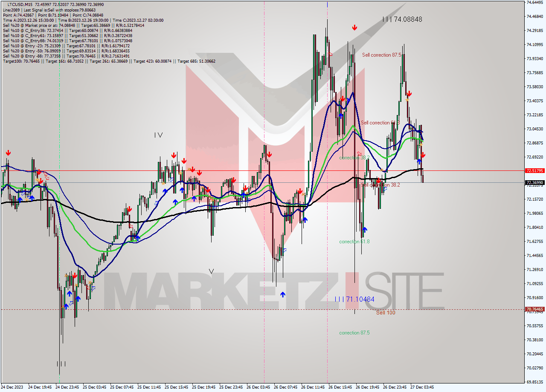
Task: Click the 'I I I 74.08848' wave label
Action: coord(402,19)
